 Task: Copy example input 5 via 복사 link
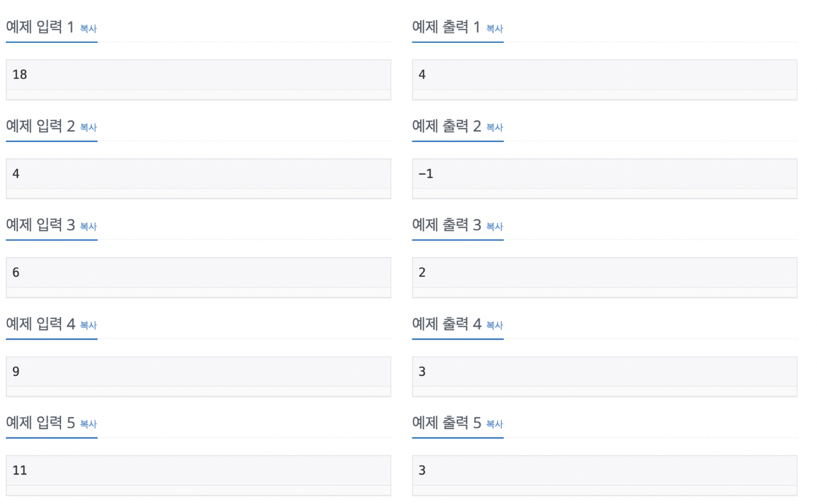(x=89, y=424)
